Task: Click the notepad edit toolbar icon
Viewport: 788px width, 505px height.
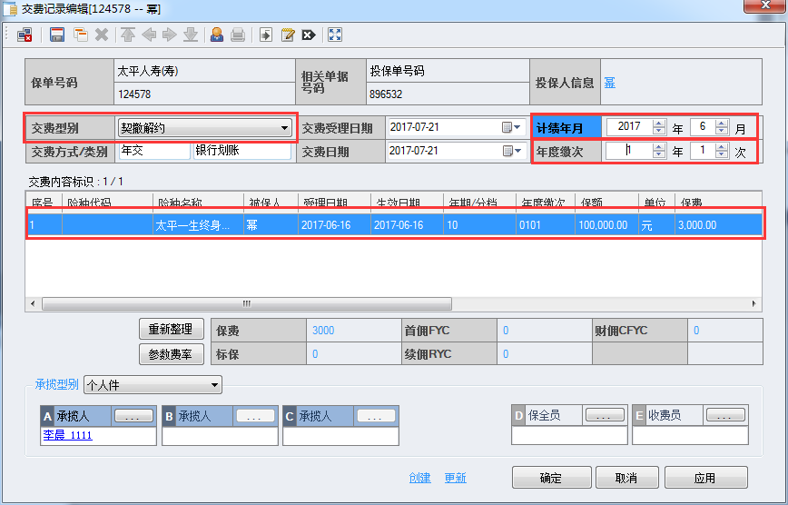Action: [x=287, y=35]
